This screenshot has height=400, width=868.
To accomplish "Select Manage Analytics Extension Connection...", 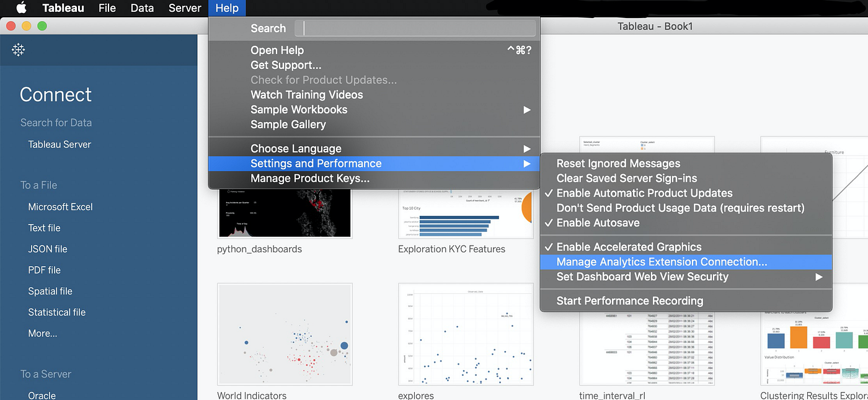I will (686, 262).
